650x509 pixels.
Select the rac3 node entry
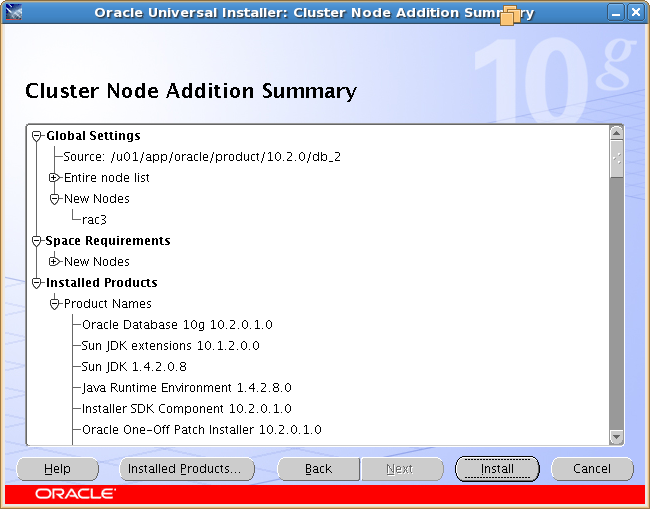pyautogui.click(x=94, y=220)
